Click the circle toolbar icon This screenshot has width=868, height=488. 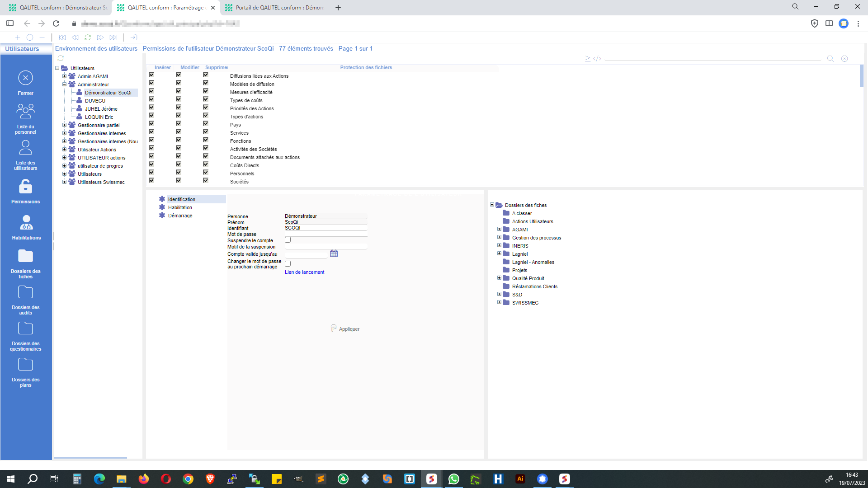(x=30, y=38)
